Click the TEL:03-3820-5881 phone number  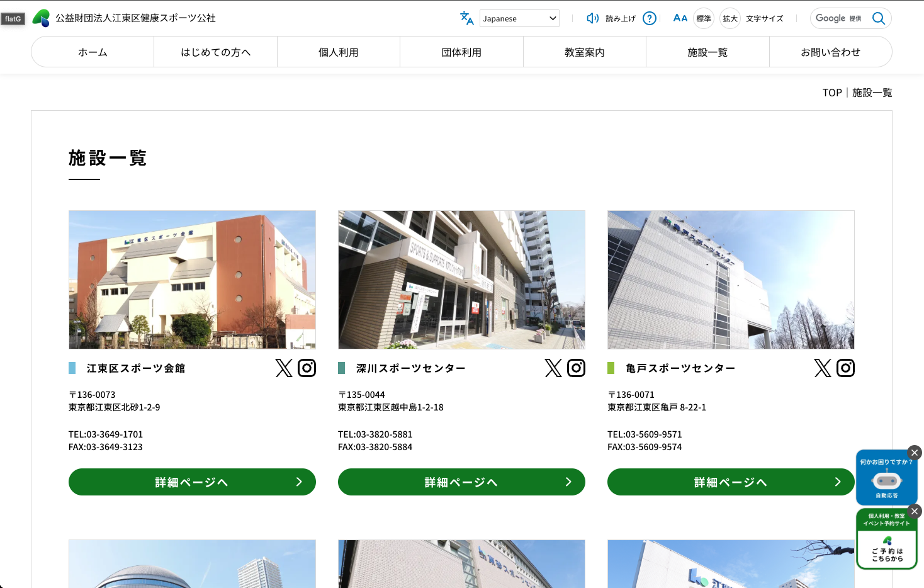pos(375,434)
